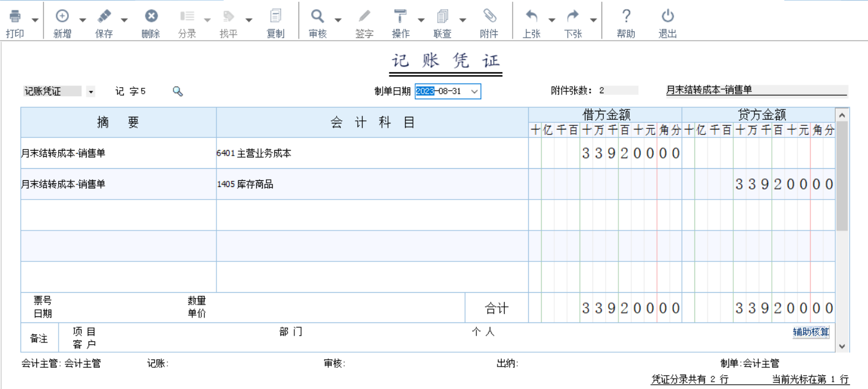Expand the 记账凭证 type dropdown
This screenshot has height=389, width=868.
pyautogui.click(x=91, y=92)
